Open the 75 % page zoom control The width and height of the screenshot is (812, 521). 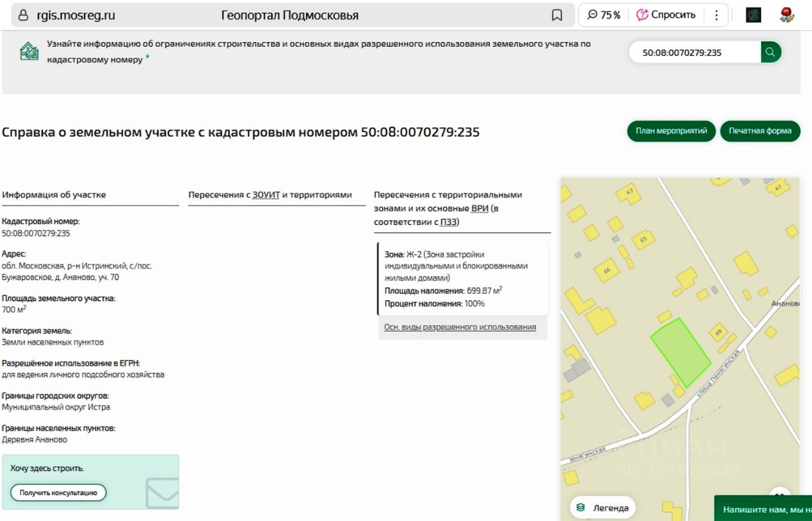click(604, 15)
